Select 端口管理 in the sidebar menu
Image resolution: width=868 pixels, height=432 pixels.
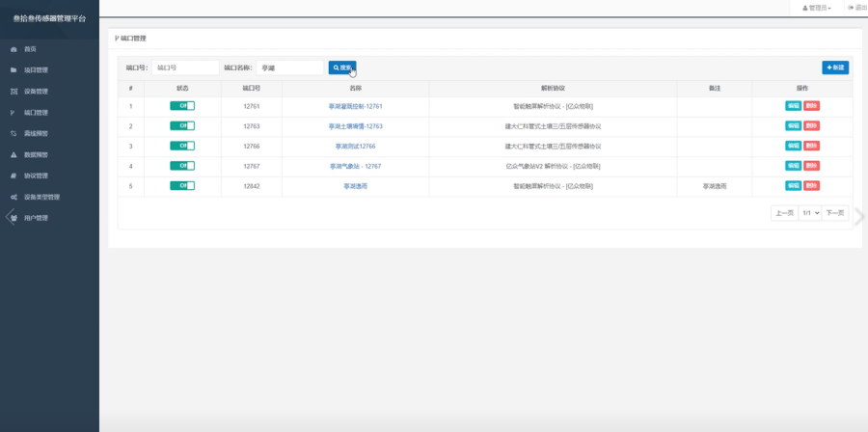(36, 112)
